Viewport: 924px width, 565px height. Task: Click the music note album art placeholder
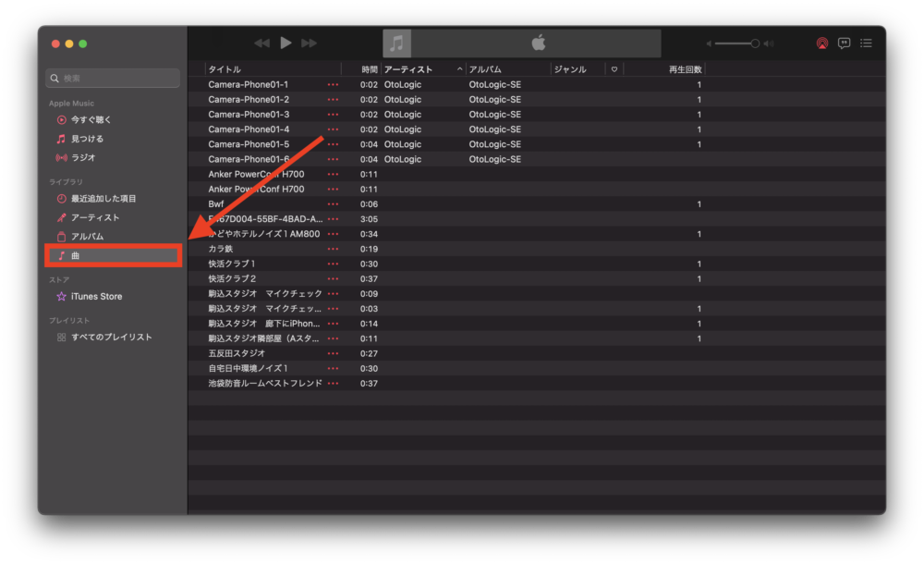[x=396, y=43]
